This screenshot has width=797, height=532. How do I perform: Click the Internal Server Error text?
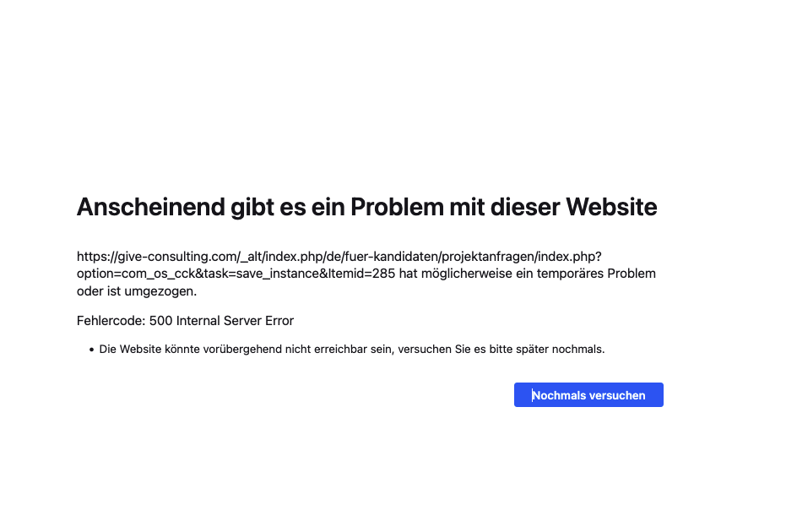[235, 321]
